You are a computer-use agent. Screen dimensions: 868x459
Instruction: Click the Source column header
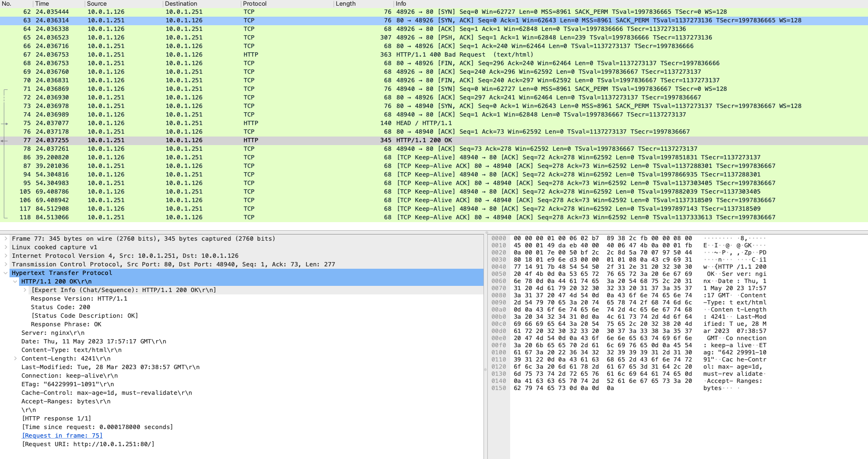(x=97, y=4)
